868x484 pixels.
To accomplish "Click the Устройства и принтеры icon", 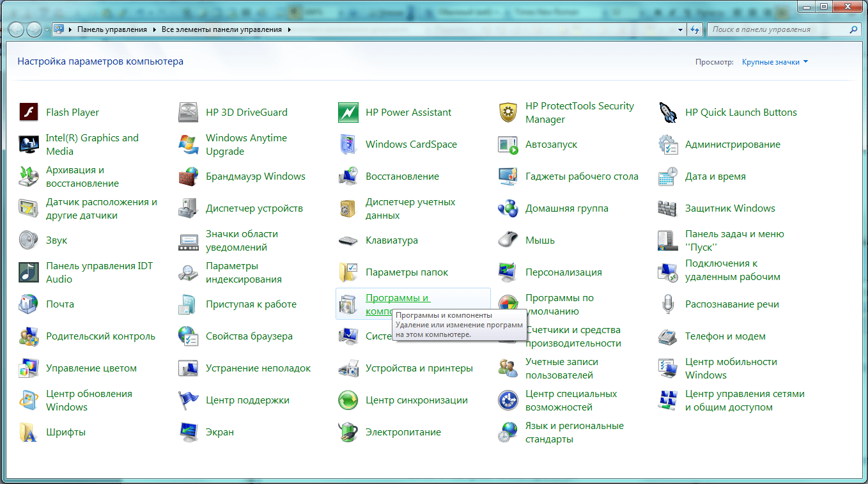I will click(348, 368).
